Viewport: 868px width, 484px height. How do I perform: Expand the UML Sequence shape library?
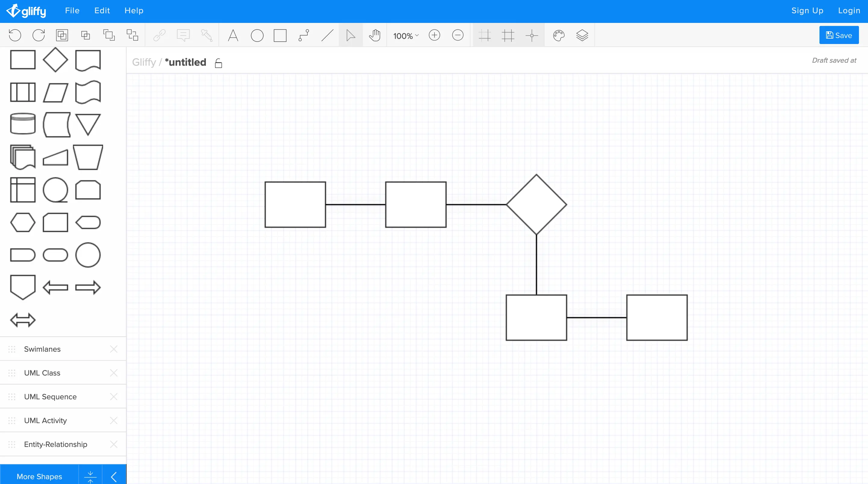50,397
